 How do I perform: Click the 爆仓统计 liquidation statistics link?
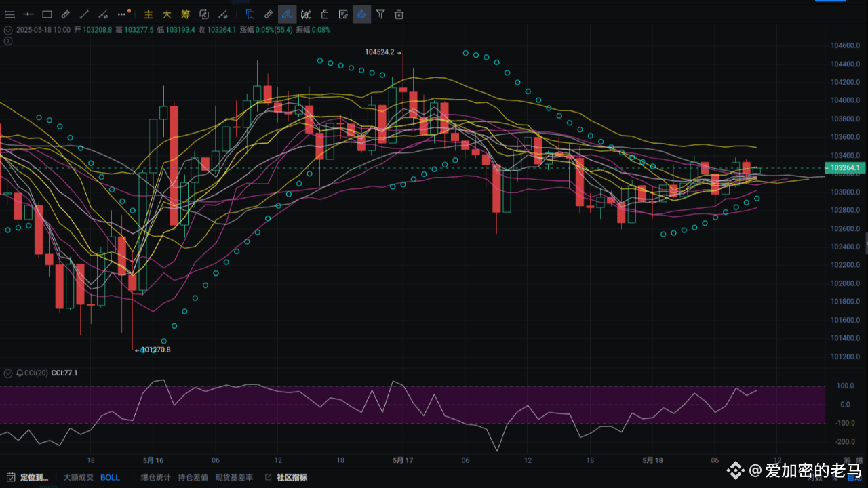point(154,477)
